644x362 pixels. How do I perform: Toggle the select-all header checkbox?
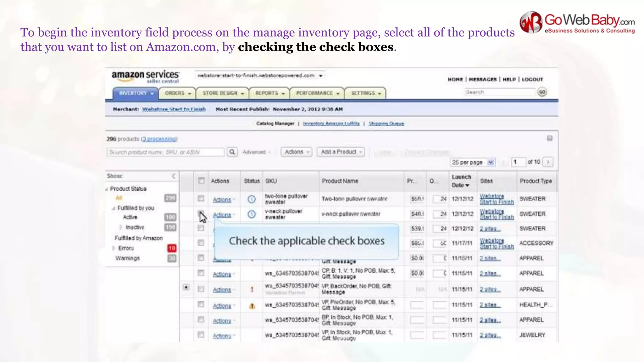[x=201, y=181]
